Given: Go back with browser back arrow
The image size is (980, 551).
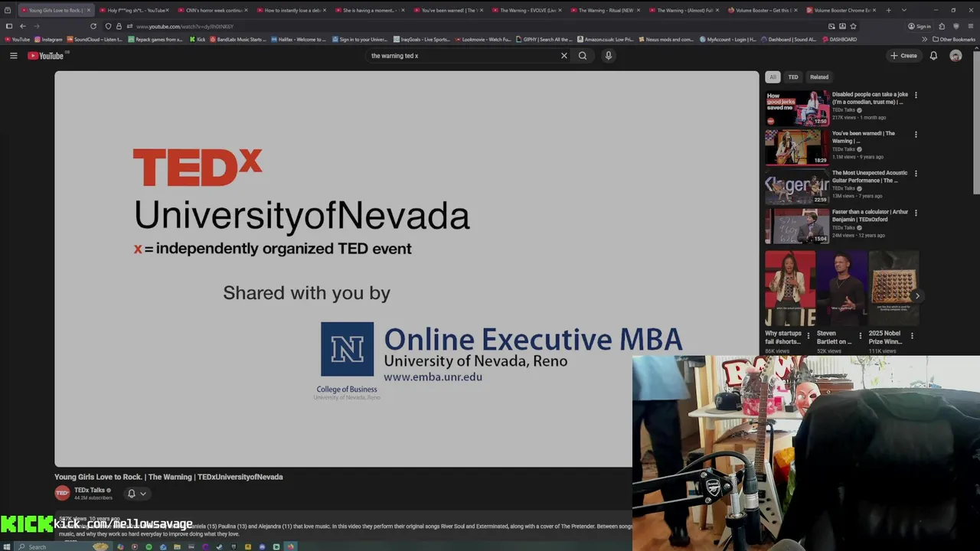Looking at the screenshot, I should [22, 26].
